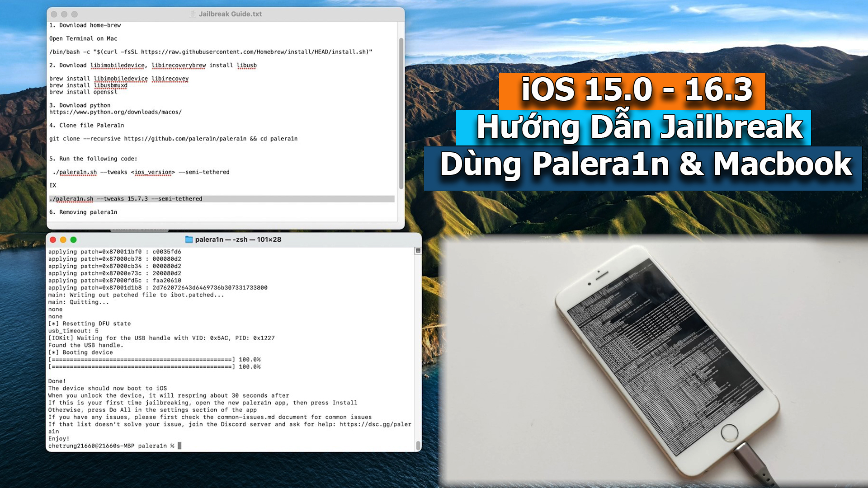Viewport: 868px width, 488px height.
Task: Click Terminal line 'applying patch=0x87000cb78 : 000080d2'
Action: (x=115, y=259)
